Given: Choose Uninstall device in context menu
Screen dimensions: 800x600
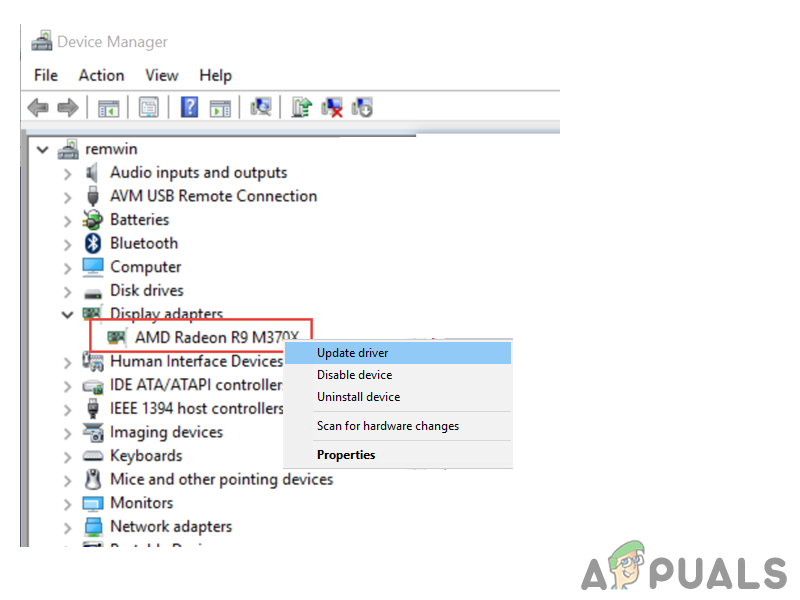Looking at the screenshot, I should (x=398, y=397).
